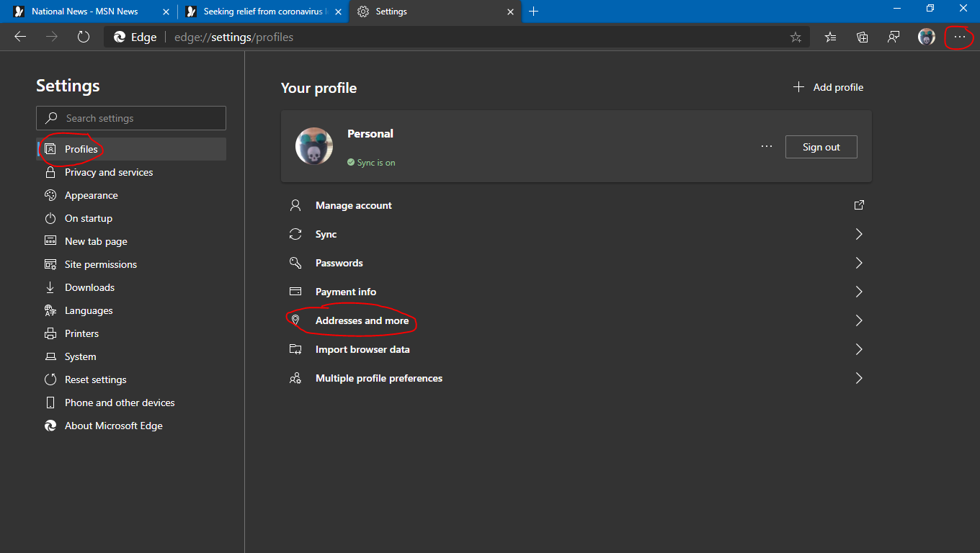Click the Sign out button
Image resolution: width=980 pixels, height=553 pixels.
pyautogui.click(x=821, y=147)
